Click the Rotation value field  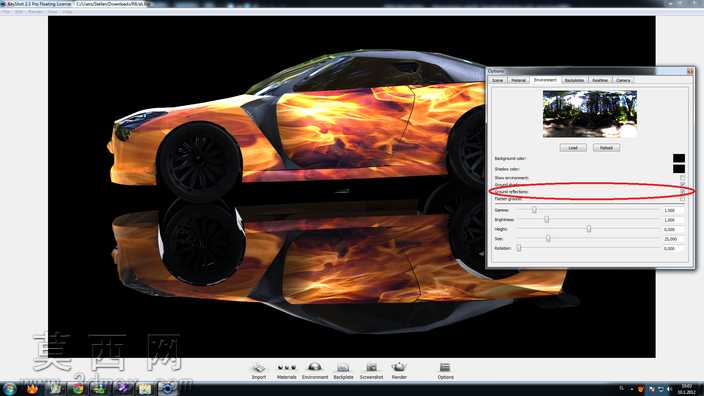point(673,248)
